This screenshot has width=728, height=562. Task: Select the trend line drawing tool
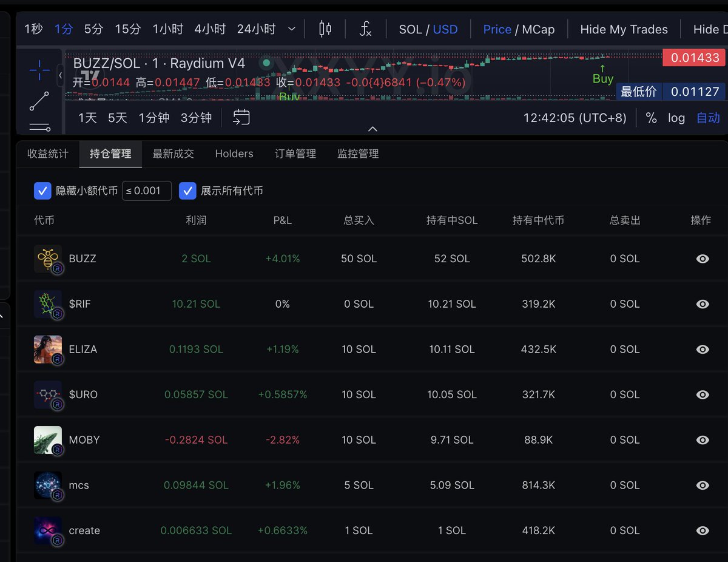click(38, 100)
